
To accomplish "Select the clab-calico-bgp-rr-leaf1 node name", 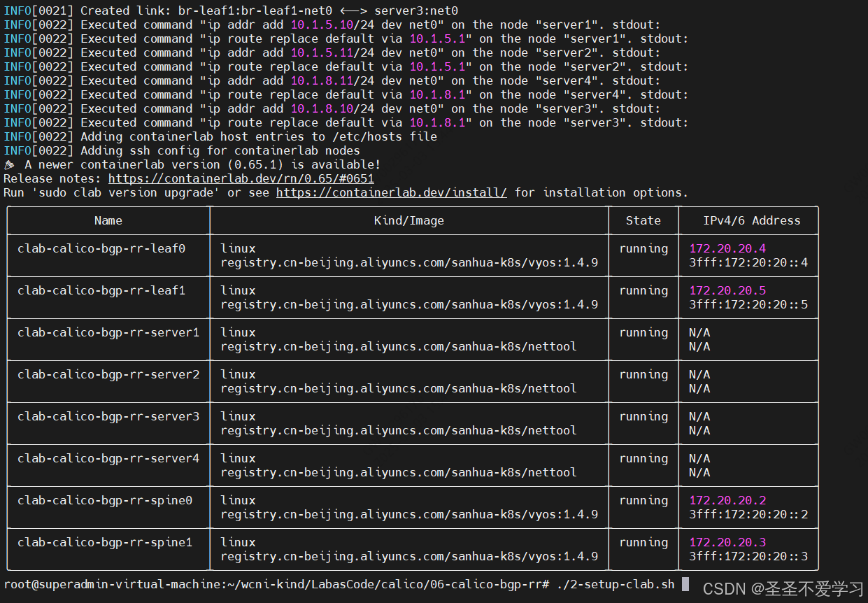I will click(x=101, y=291).
